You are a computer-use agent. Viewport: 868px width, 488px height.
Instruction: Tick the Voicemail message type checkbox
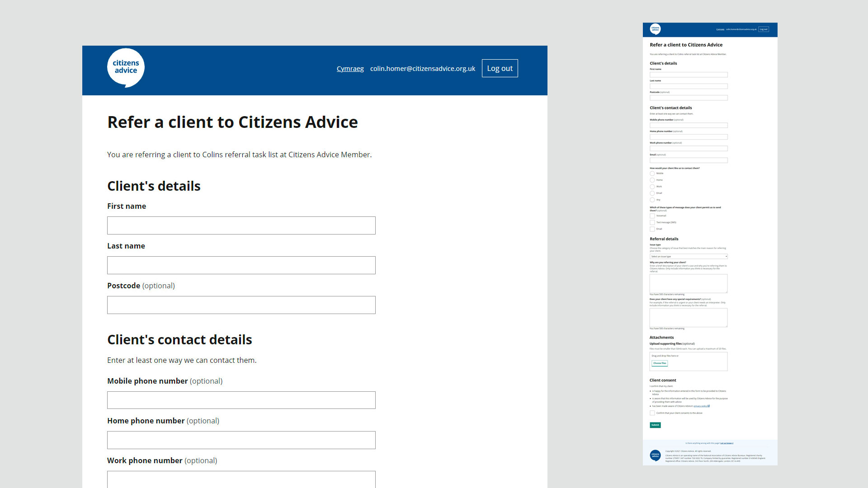652,216
